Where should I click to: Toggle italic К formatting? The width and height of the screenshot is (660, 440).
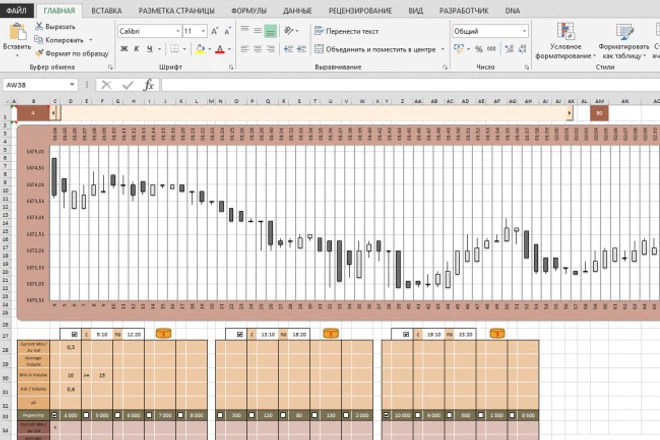pyautogui.click(x=136, y=49)
